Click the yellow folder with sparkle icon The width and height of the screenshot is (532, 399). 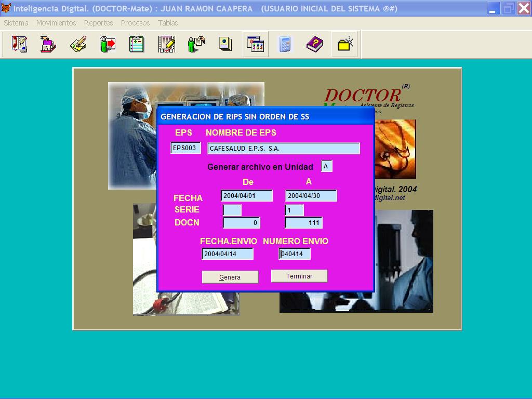pyautogui.click(x=345, y=44)
